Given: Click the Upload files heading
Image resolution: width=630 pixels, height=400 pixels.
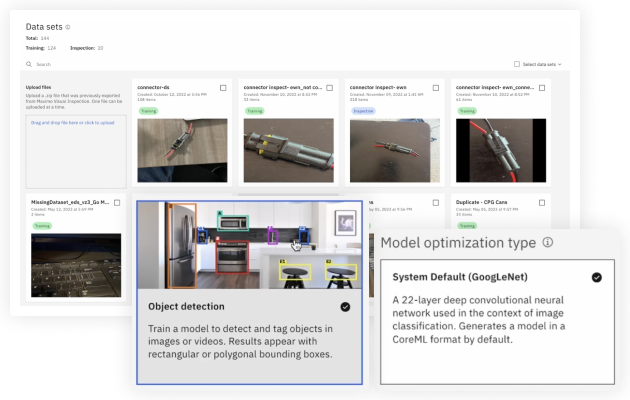Looking at the screenshot, I should [39, 87].
